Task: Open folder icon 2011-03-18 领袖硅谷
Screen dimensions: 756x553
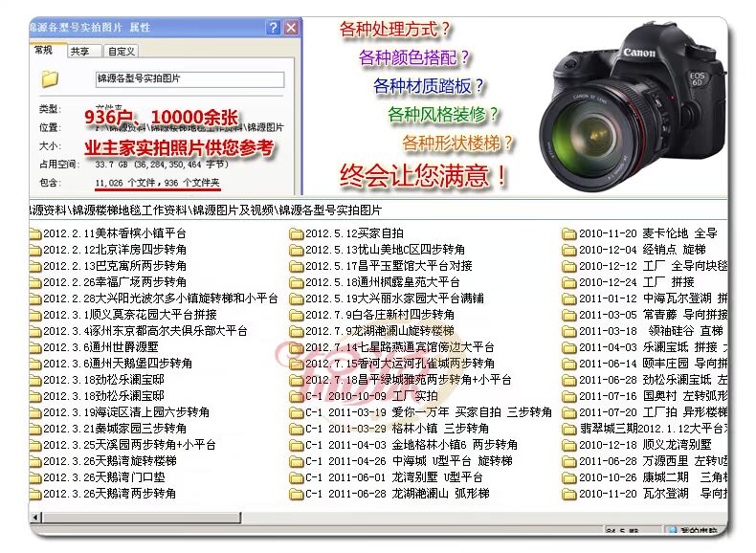Action: click(569, 332)
